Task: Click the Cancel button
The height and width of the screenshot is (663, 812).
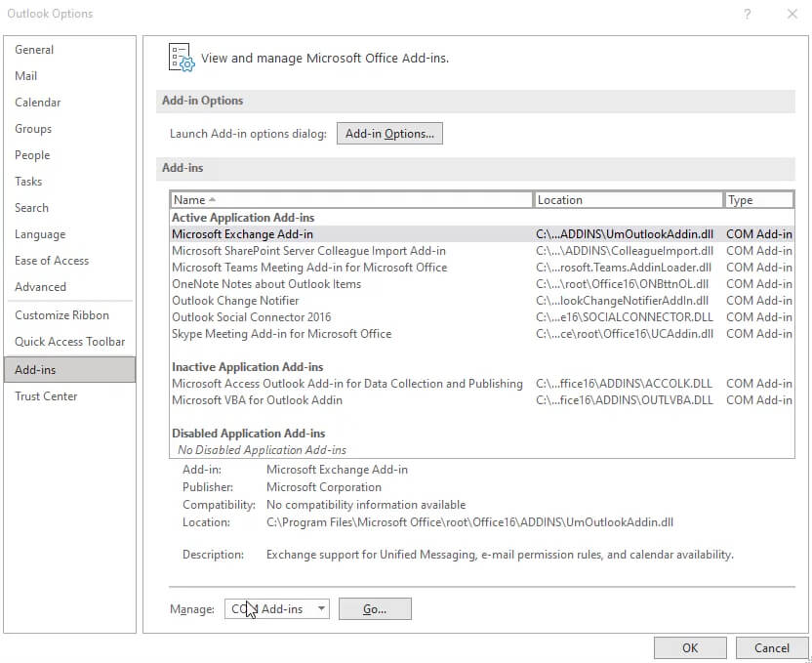Action: pyautogui.click(x=772, y=648)
